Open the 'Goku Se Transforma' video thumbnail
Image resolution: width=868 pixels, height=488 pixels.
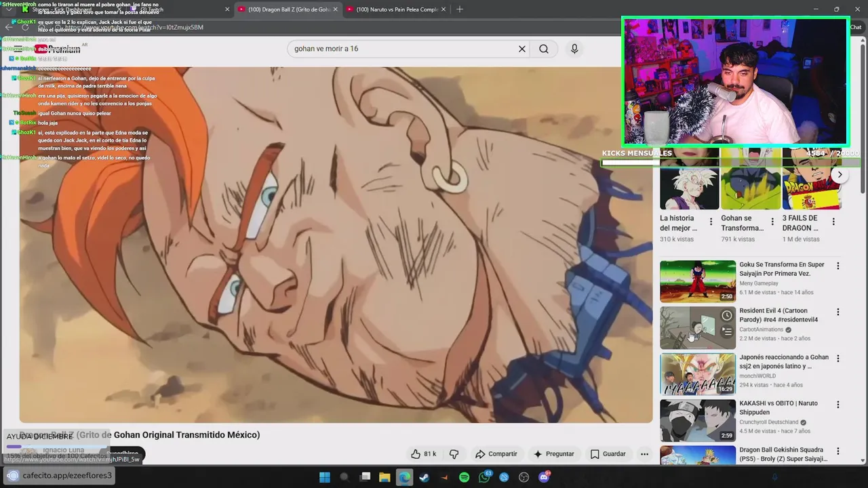click(x=698, y=281)
